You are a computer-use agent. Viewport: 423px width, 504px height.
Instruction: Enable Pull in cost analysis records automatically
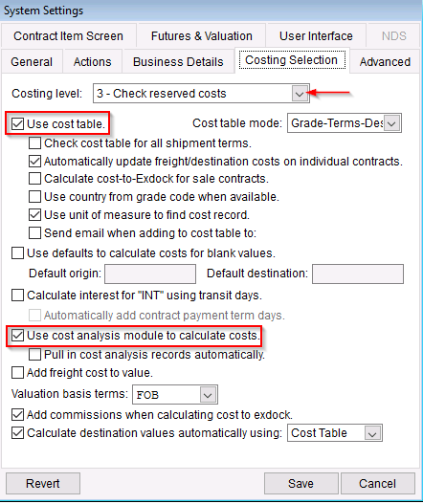click(34, 355)
